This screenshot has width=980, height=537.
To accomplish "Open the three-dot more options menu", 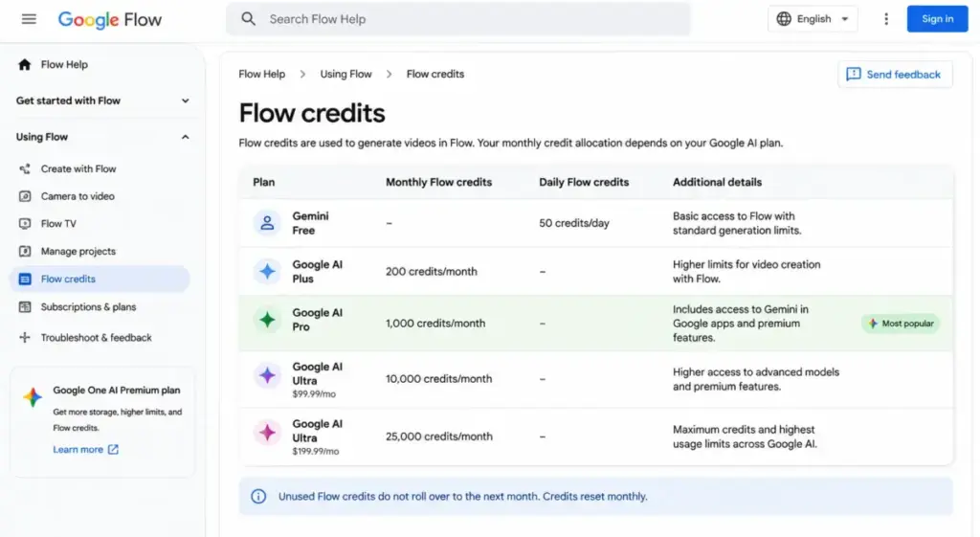I will (885, 19).
